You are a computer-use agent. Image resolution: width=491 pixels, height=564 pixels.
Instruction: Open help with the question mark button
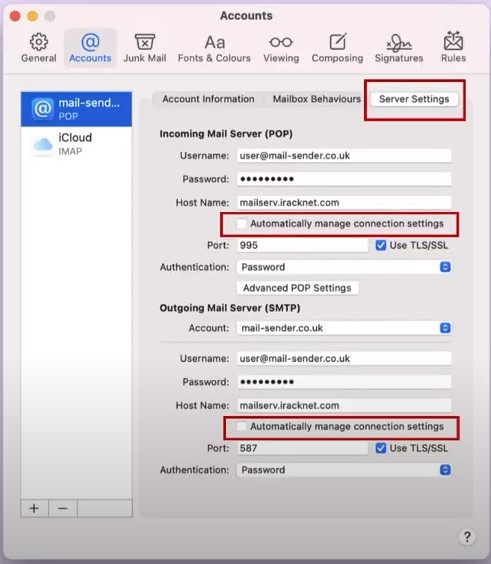[467, 537]
